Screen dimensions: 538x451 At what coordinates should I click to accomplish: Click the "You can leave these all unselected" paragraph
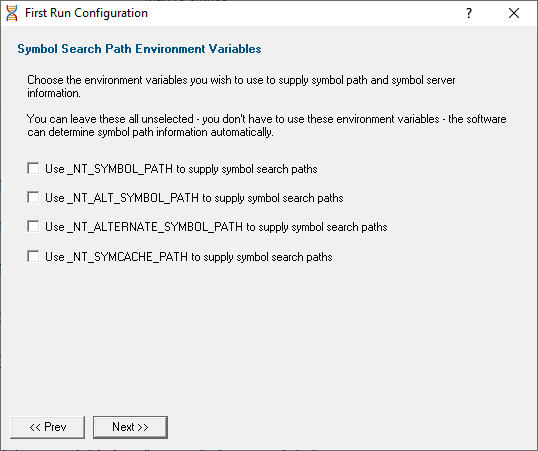[267, 125]
